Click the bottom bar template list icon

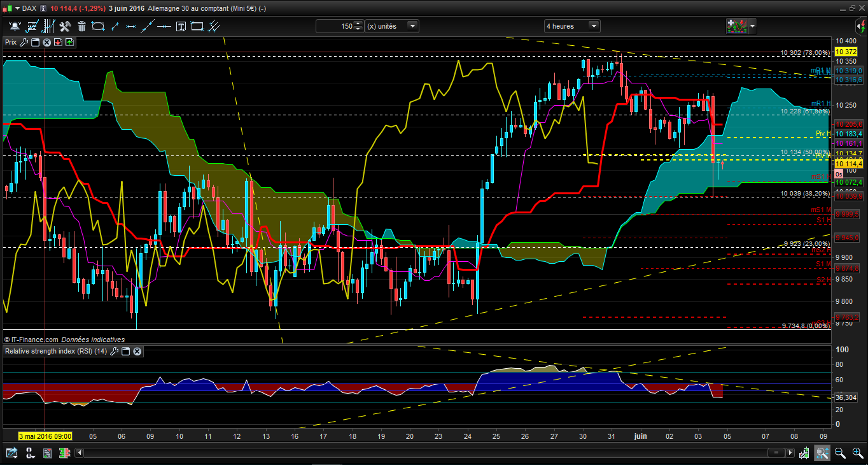coord(47,453)
